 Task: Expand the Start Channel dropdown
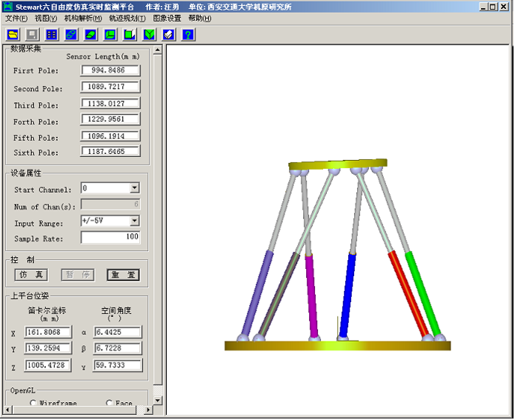point(134,189)
